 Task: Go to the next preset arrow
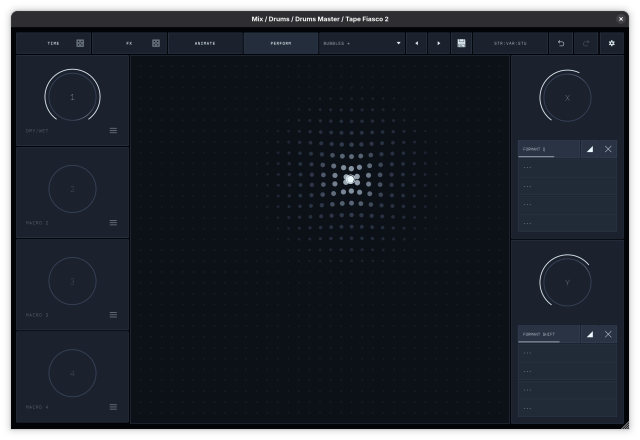coord(439,43)
